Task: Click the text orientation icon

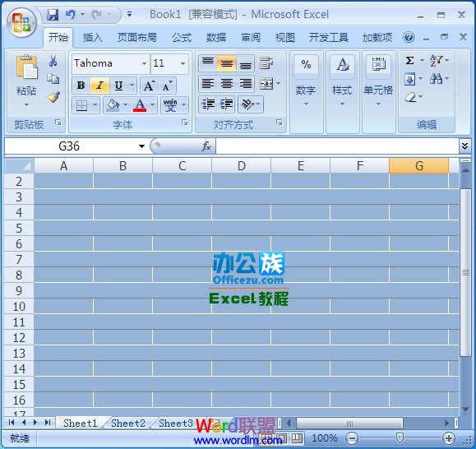Action: coord(247,104)
